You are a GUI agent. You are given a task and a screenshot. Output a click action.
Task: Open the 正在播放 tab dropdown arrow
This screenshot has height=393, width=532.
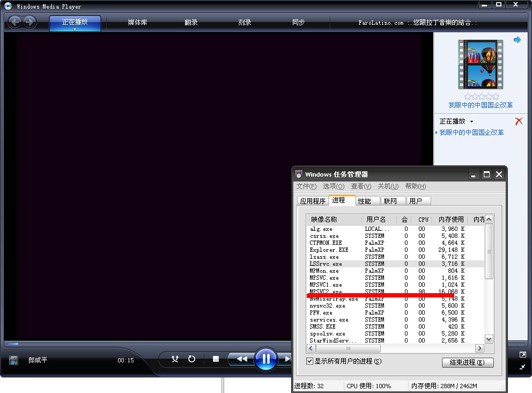pyautogui.click(x=75, y=29)
